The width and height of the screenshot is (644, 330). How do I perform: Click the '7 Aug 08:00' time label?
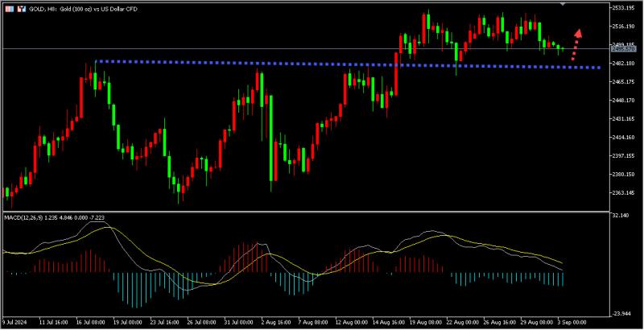312,322
